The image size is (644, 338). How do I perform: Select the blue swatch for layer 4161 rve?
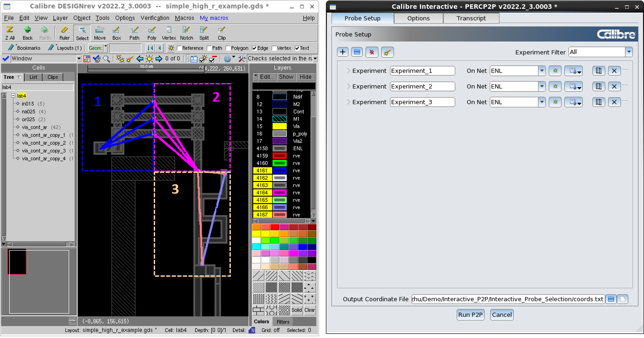279,171
